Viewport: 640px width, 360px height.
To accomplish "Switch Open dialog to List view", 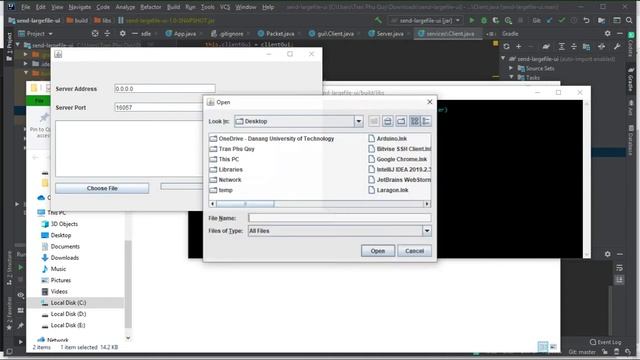I will point(415,121).
